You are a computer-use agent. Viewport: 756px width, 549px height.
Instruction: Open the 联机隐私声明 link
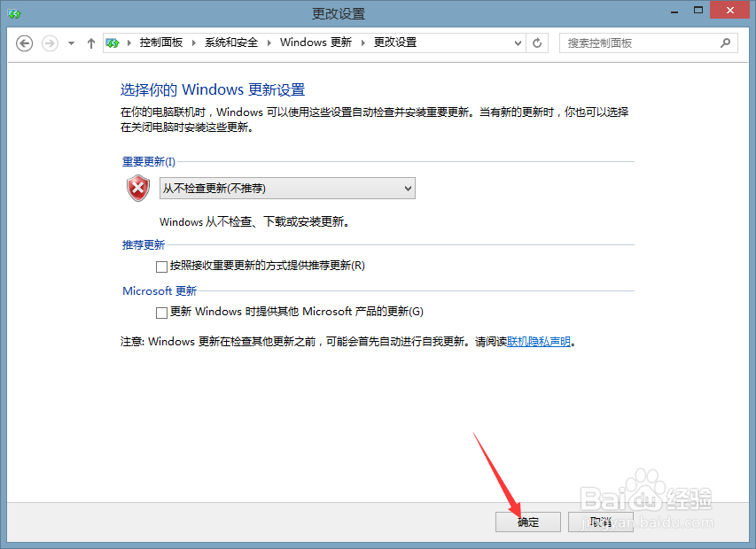pyautogui.click(x=539, y=342)
